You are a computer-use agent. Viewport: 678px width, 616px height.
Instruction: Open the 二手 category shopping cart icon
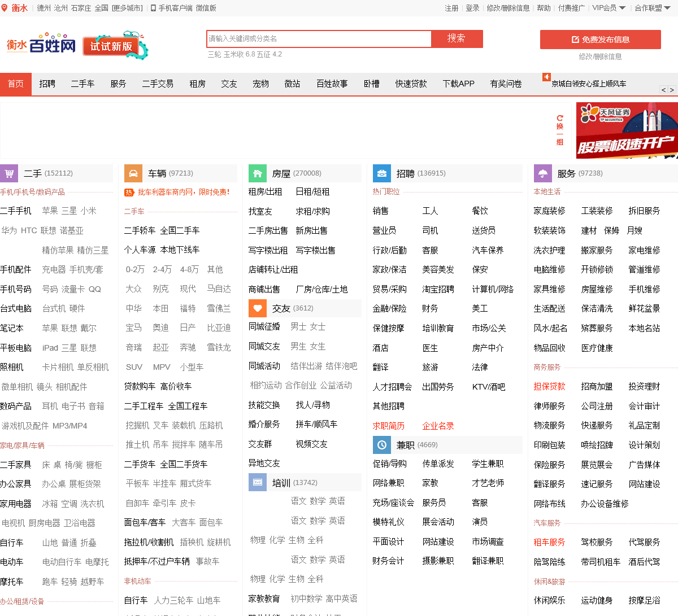pos(9,173)
